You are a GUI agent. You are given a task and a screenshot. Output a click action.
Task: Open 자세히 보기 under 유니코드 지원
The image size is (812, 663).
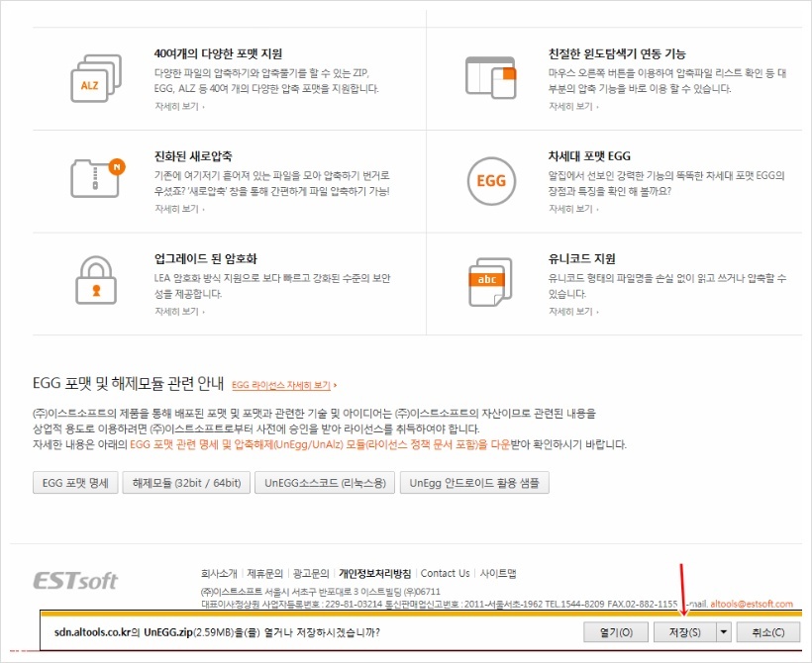pos(573,311)
